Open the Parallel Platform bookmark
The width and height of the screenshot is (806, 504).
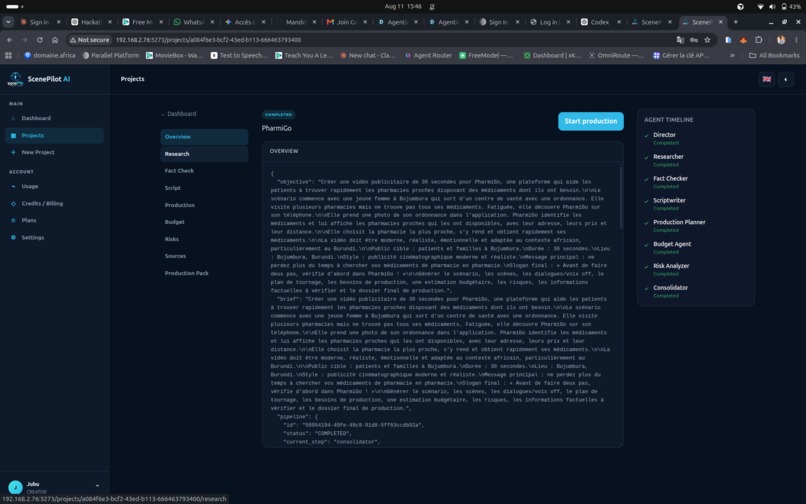(x=111, y=56)
